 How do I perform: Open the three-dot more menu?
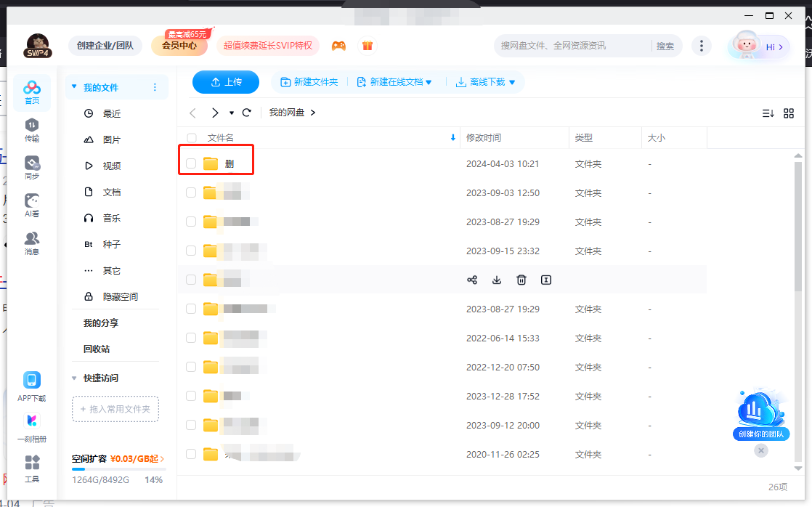702,45
